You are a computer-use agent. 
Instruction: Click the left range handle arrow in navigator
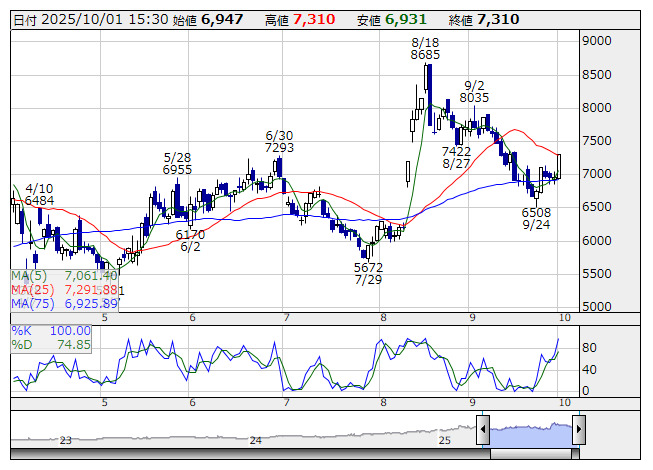[x=483, y=431]
